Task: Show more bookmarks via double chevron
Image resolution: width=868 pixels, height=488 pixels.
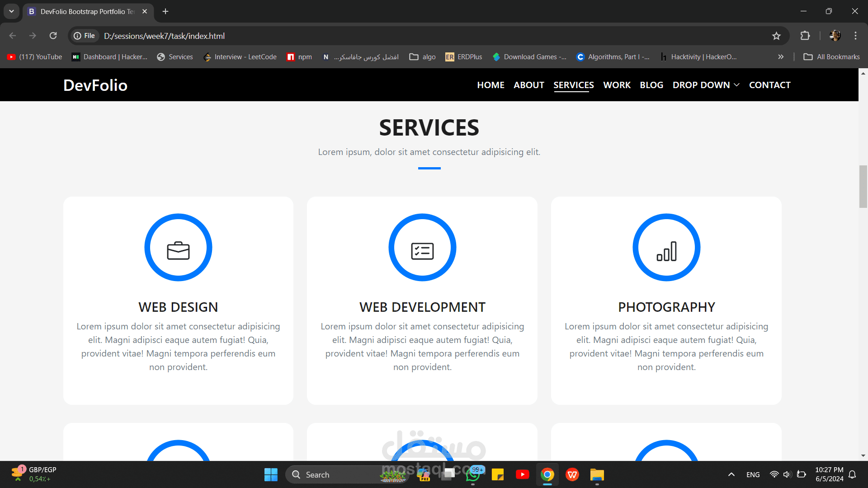Action: 781,57
